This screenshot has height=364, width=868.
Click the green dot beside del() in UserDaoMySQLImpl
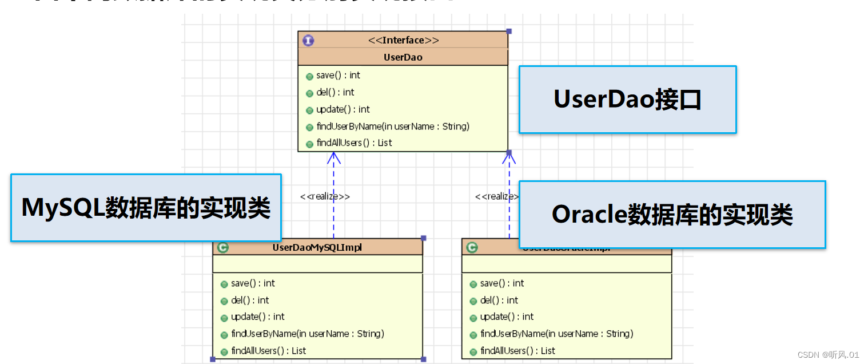[224, 300]
